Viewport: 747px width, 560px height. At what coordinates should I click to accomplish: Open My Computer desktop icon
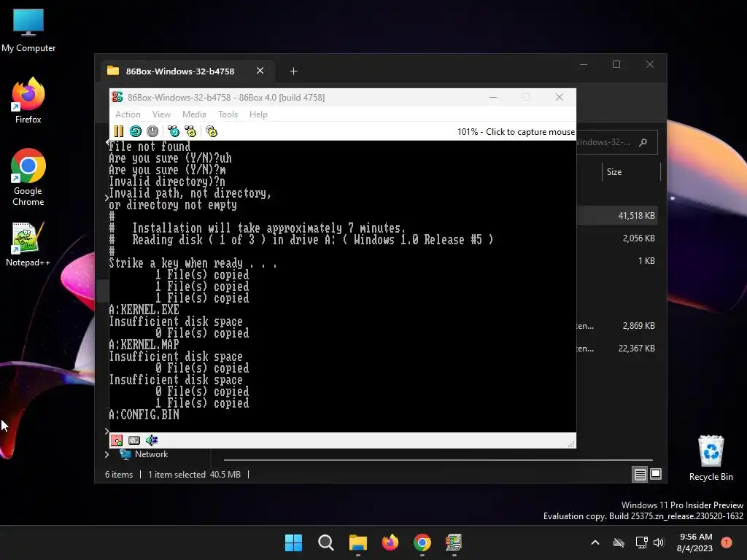tap(28, 30)
